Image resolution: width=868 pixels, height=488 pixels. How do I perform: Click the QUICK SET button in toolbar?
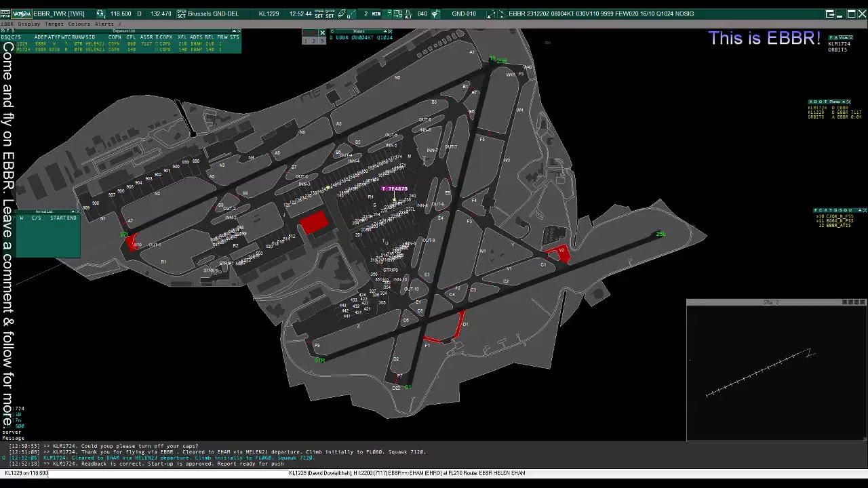[x=330, y=14]
